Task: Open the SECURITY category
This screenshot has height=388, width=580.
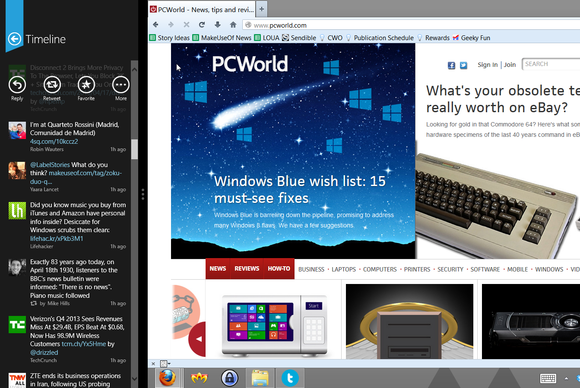Action: click(450, 269)
